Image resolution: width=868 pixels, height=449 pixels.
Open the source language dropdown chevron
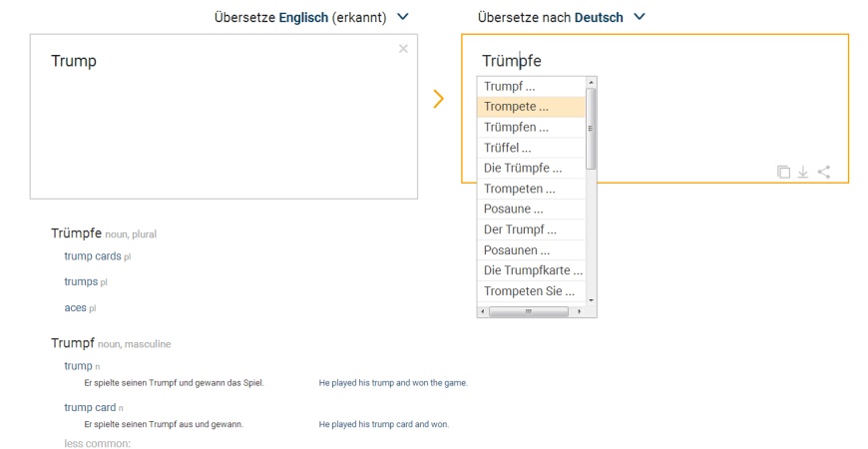(x=403, y=17)
